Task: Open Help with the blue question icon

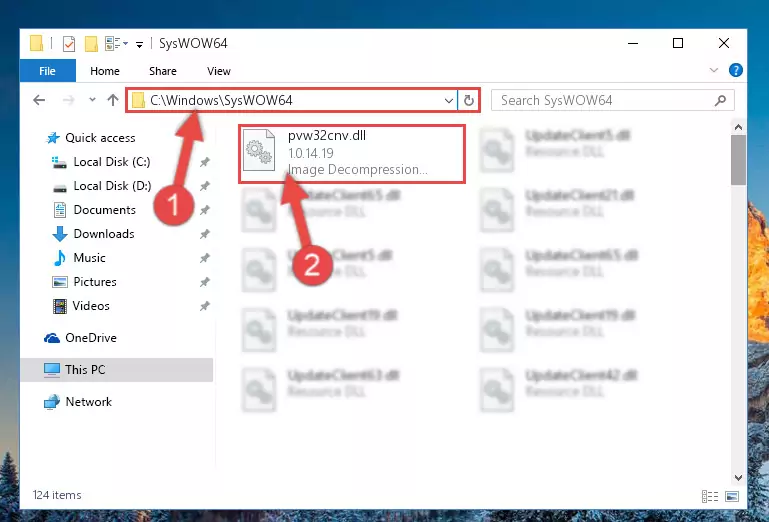Action: click(x=735, y=70)
